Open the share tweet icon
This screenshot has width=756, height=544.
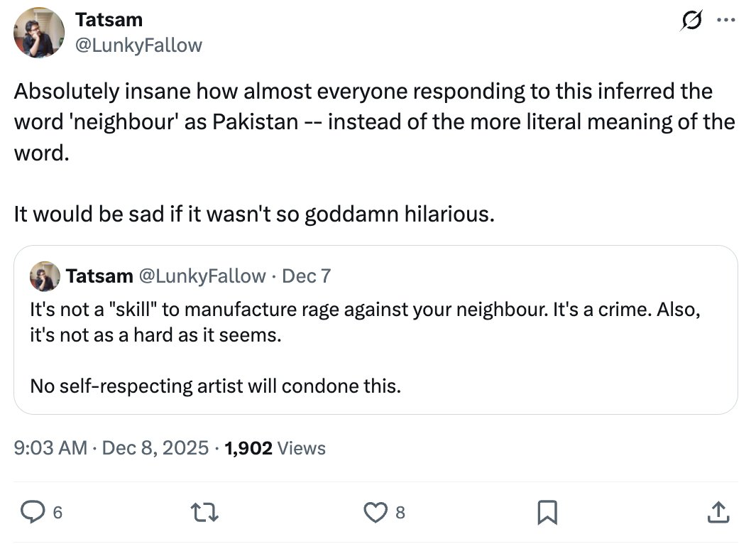click(718, 511)
